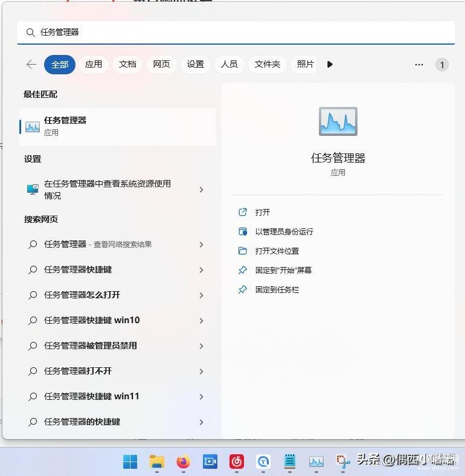Expand arrow for 任务管理器怎么打开 suggestion
Screen dimensions: 465x476
tap(201, 295)
